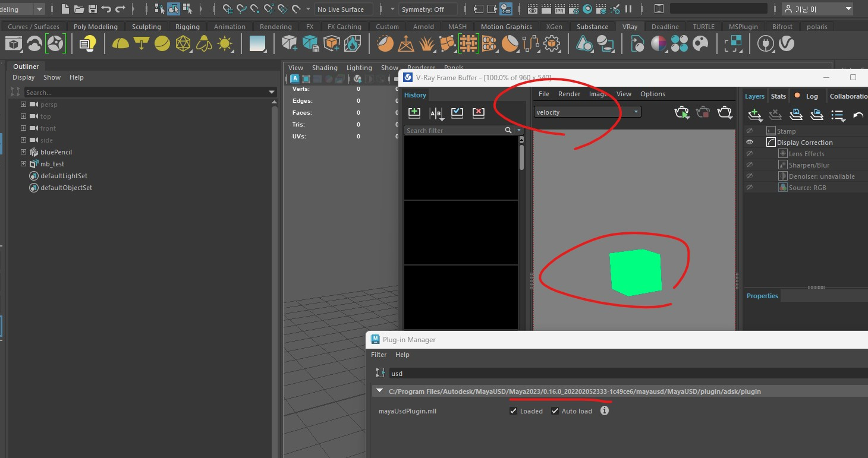Open the V-Ray palette shelf icon

click(701, 43)
